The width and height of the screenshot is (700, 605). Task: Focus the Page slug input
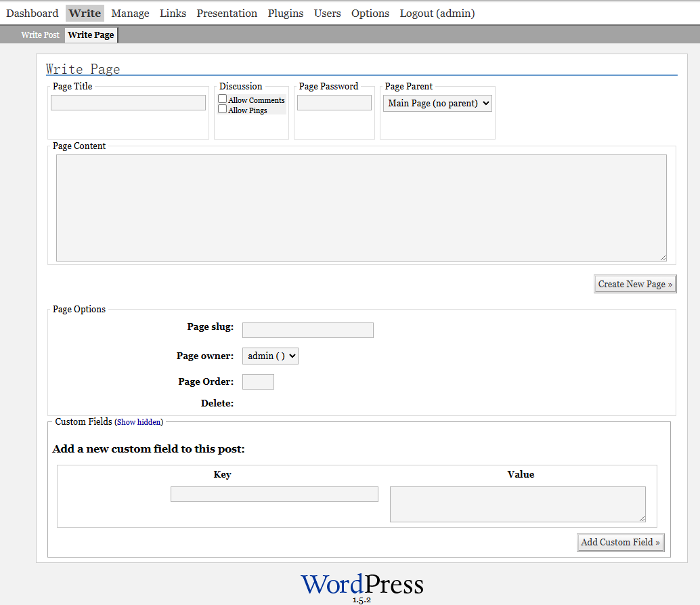pos(308,330)
